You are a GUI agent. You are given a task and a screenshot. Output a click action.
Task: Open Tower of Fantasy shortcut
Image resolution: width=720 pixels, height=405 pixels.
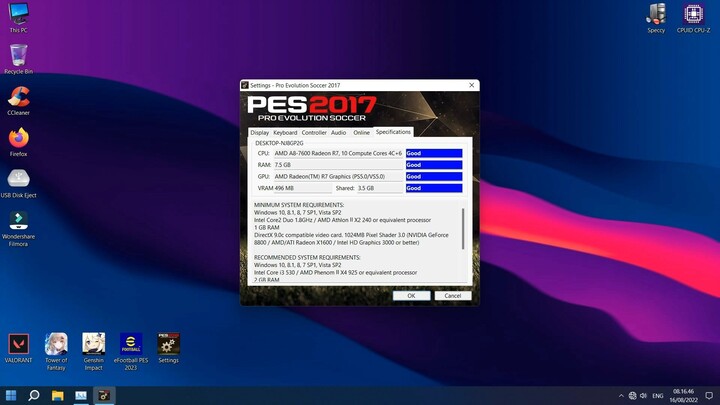click(x=56, y=351)
